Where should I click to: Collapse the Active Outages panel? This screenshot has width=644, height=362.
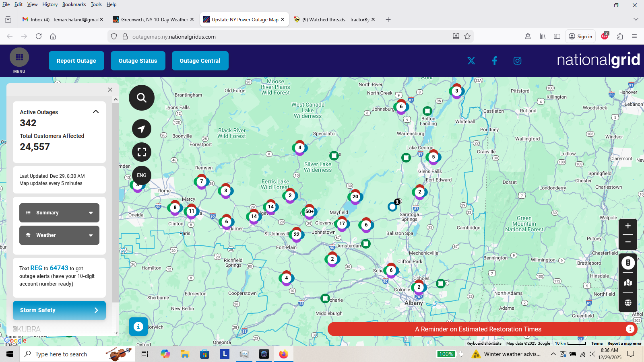click(96, 112)
